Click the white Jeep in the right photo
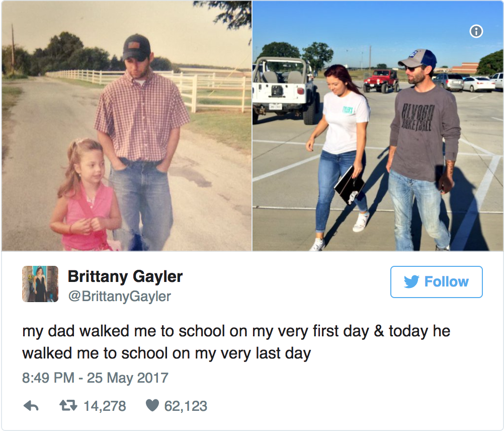Screen dimensions: 504x431 283,88
